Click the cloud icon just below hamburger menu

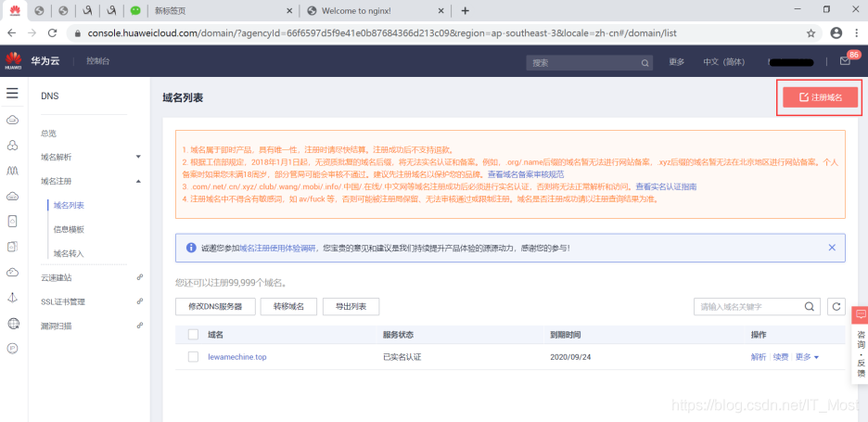[12, 120]
